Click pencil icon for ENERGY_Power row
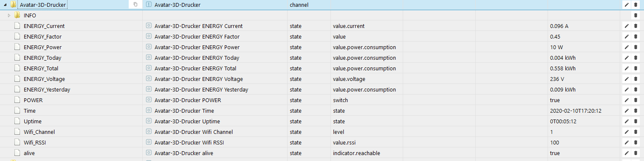Screen dimensions: 644x161 point(626,47)
